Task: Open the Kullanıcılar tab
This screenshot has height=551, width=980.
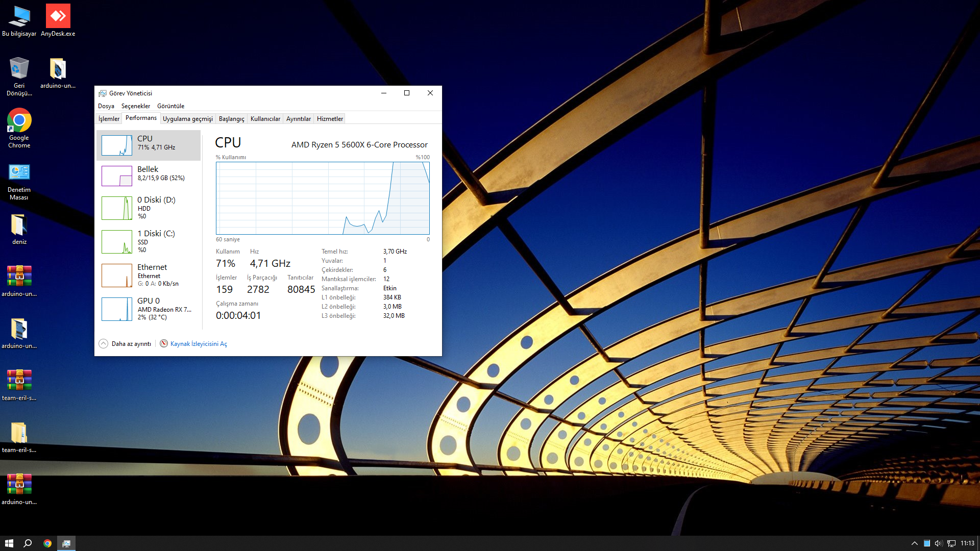Action: coord(265,119)
